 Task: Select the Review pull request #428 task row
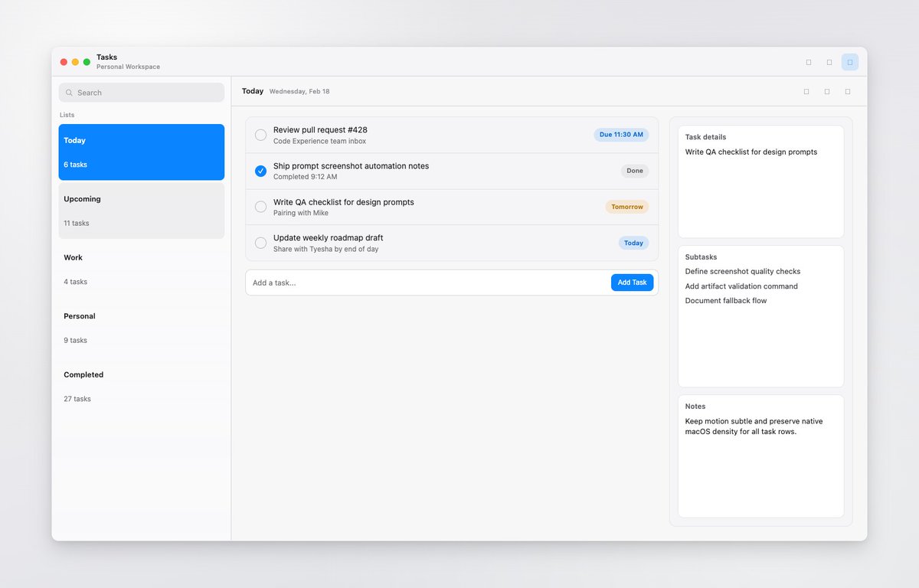[x=452, y=135]
